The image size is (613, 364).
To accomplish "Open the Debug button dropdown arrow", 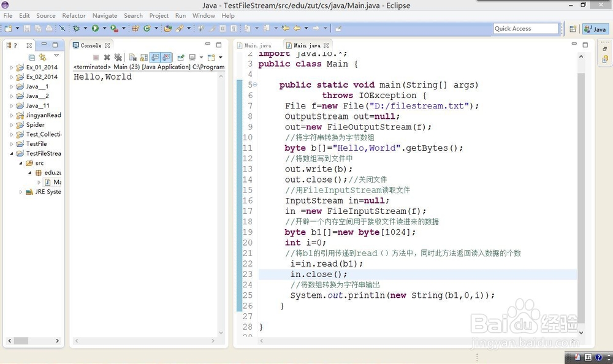I will coord(85,28).
